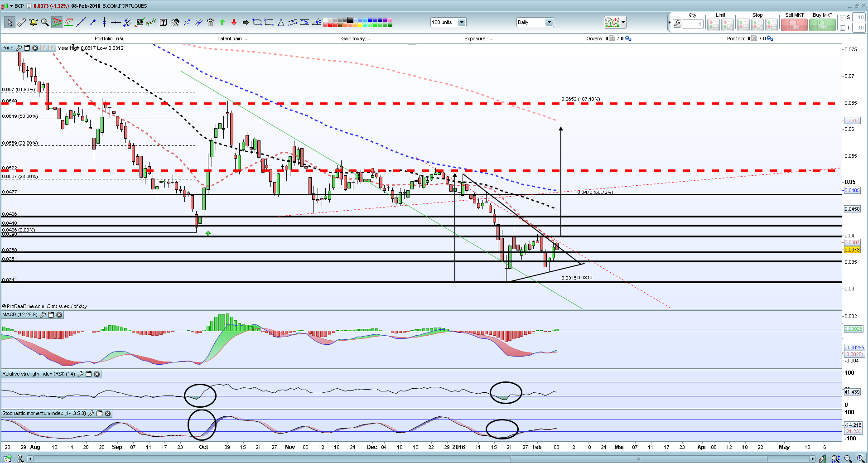Viewport: 868px width, 463px height.
Task: Open MACD indicator wrench settings
Action: coord(43,314)
